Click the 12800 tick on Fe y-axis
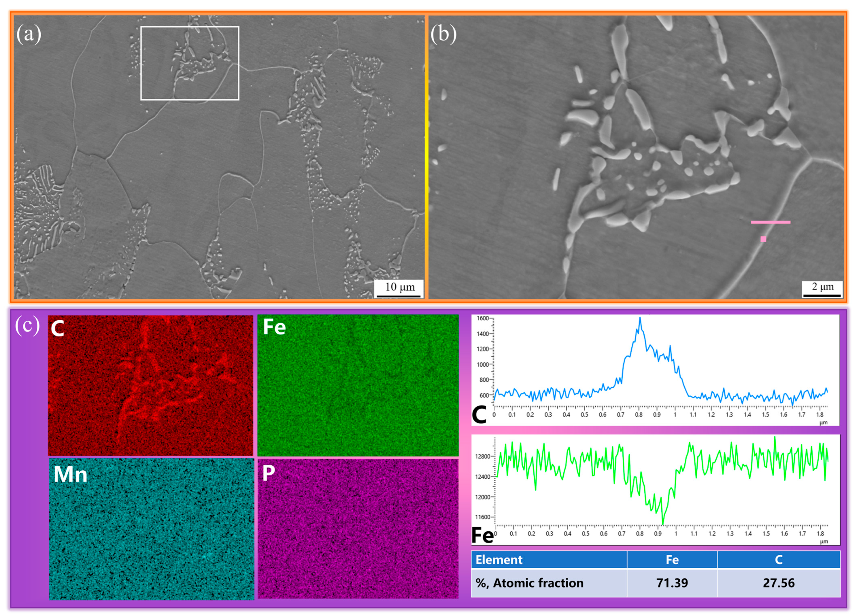This screenshot has height=616, width=859. coord(483,456)
